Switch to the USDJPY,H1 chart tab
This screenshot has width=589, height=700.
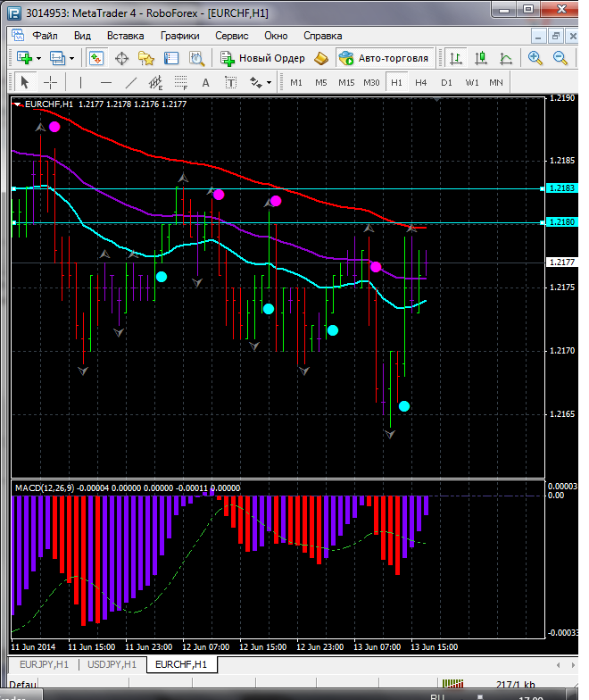point(112,664)
